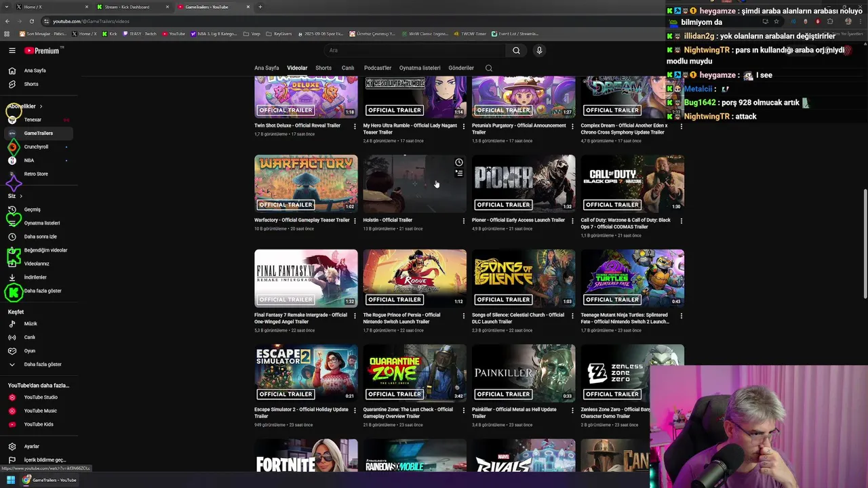Switch to the Shorts channel tab

click(x=323, y=68)
